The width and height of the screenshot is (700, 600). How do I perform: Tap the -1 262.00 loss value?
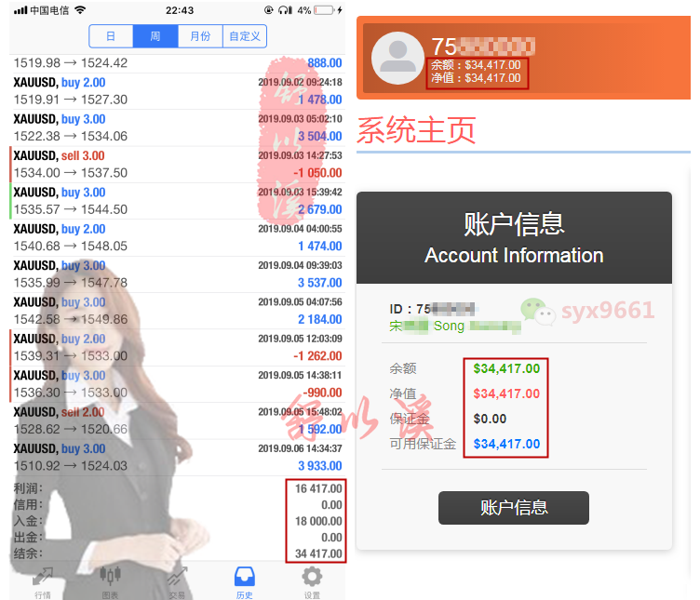(x=317, y=355)
